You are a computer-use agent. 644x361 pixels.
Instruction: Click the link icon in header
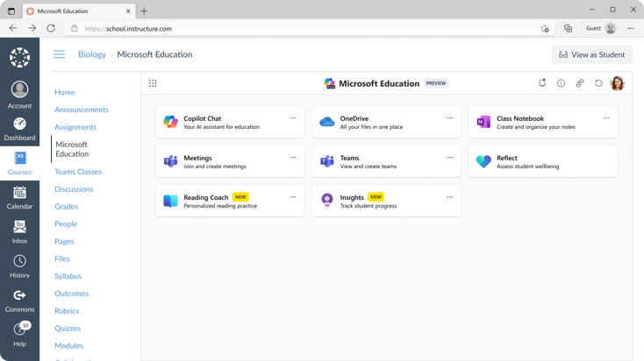579,83
